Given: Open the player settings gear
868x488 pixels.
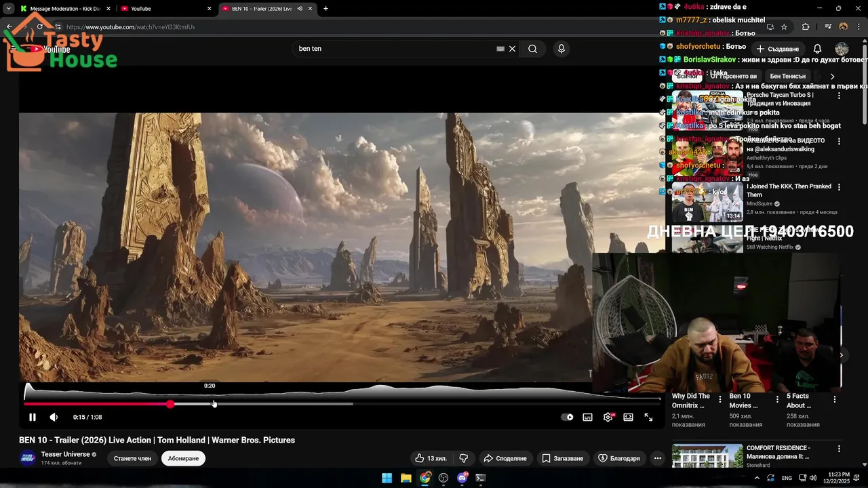Looking at the screenshot, I should pyautogui.click(x=608, y=418).
